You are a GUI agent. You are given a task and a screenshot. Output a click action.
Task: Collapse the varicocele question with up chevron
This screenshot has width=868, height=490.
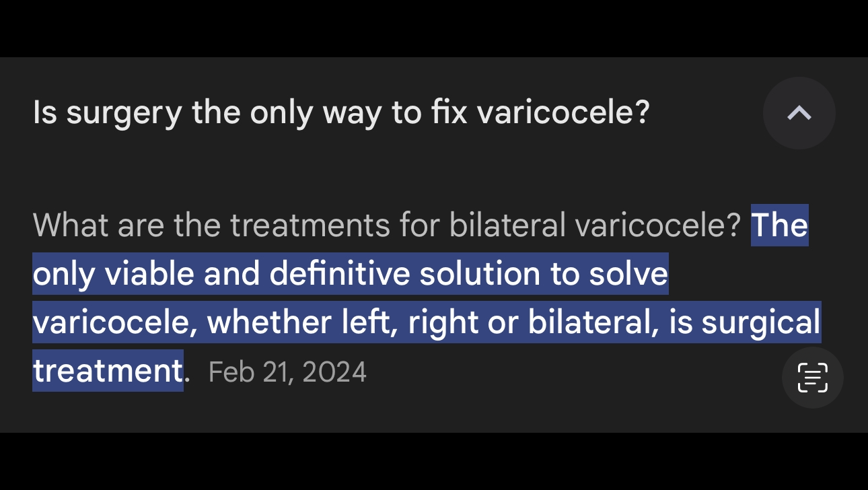tap(799, 113)
